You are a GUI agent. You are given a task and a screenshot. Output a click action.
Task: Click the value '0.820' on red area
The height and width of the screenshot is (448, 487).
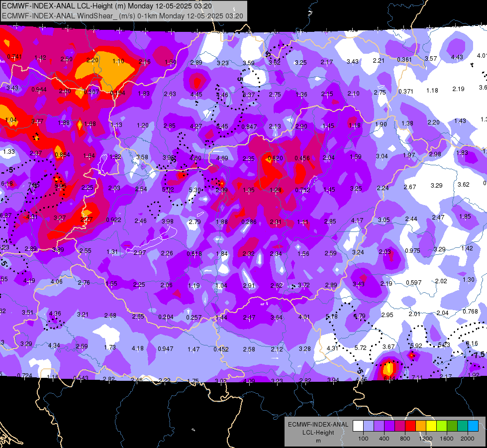[x=275, y=158]
